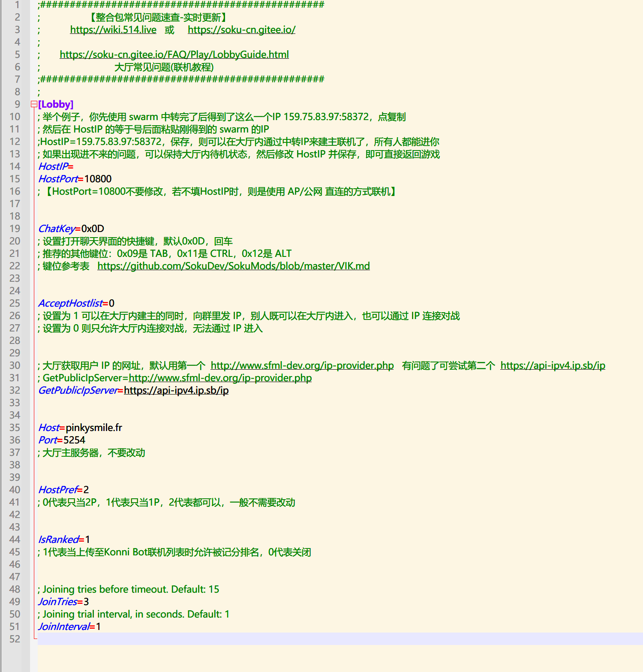Click the commented ;HostIP=159.75.83.97:58372 line
The image size is (643, 672).
[238, 142]
